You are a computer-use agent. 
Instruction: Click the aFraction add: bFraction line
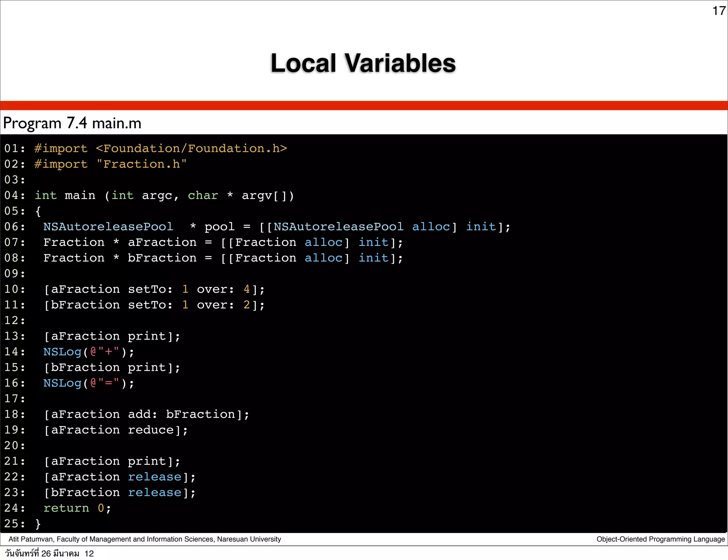pos(146,414)
